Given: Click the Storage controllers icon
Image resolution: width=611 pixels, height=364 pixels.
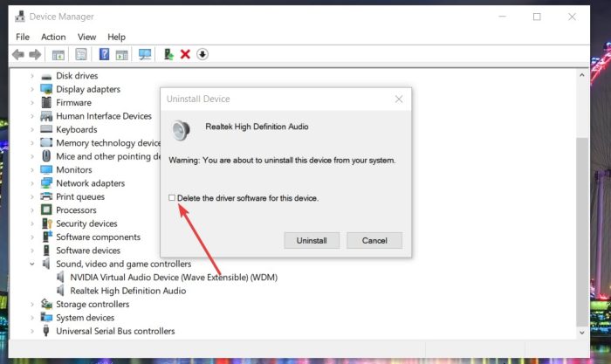Looking at the screenshot, I should (x=47, y=304).
